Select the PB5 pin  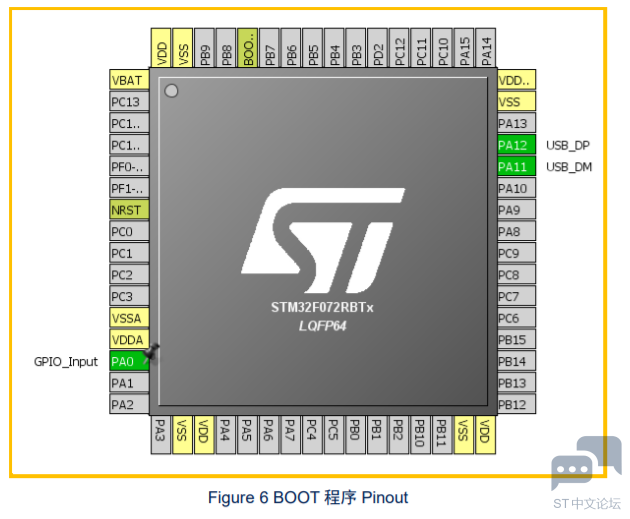(x=313, y=48)
